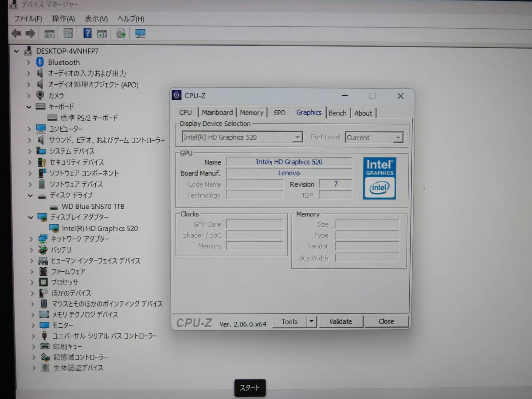532x399 pixels.
Task: Click the 生体認証デバイス fingerprint icon
Action: (45, 368)
